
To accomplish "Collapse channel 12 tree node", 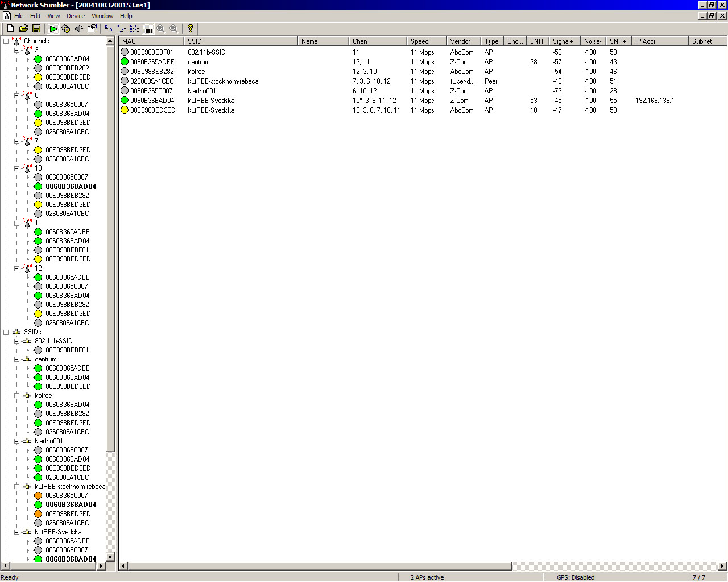I will pos(16,268).
